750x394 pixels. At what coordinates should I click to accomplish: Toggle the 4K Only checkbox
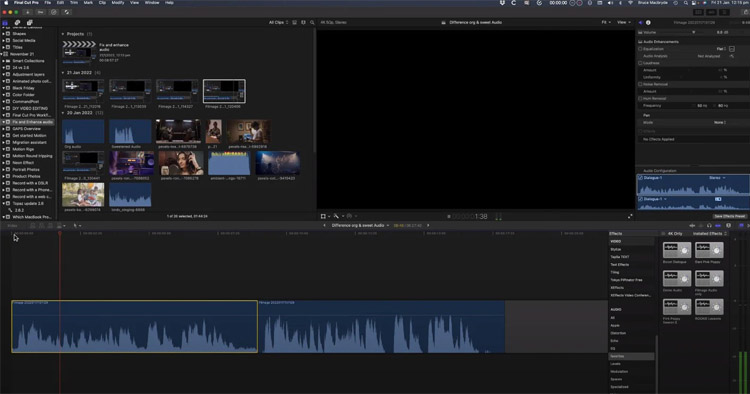click(x=664, y=233)
